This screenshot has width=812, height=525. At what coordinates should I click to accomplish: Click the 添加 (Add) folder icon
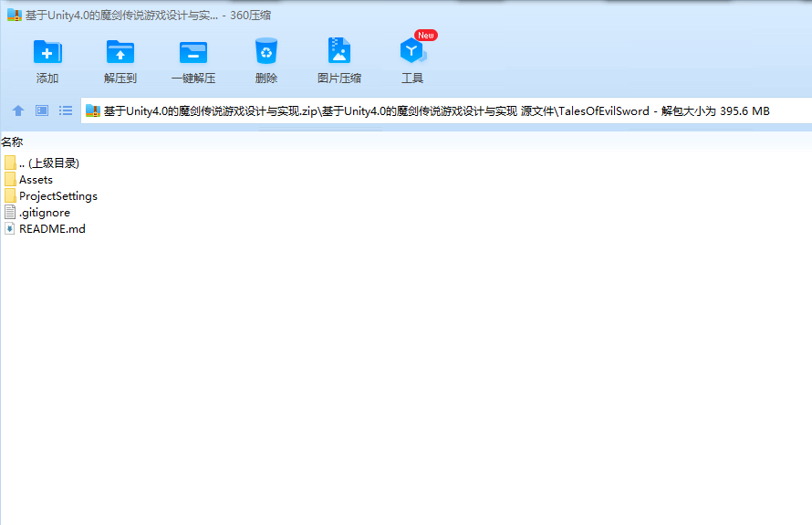(47, 52)
